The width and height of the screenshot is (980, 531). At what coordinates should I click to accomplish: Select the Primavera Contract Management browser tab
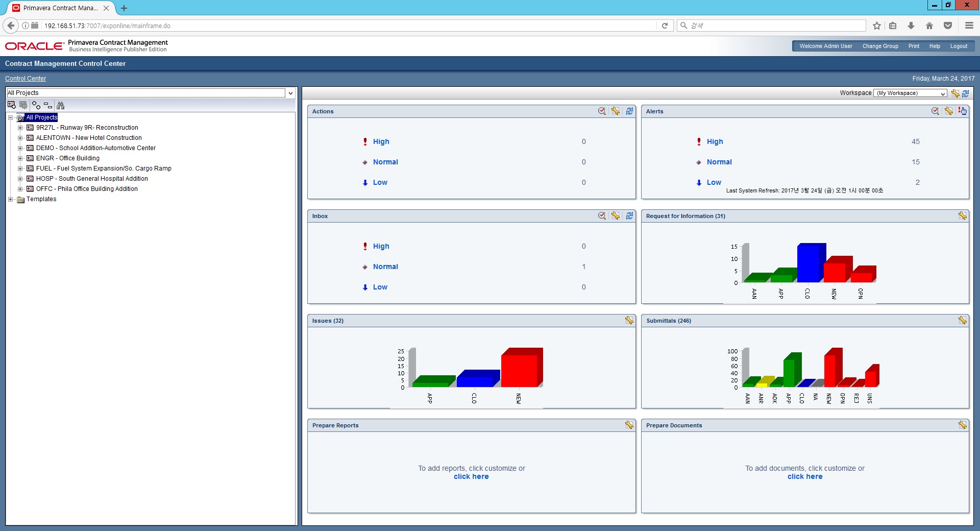pos(60,8)
